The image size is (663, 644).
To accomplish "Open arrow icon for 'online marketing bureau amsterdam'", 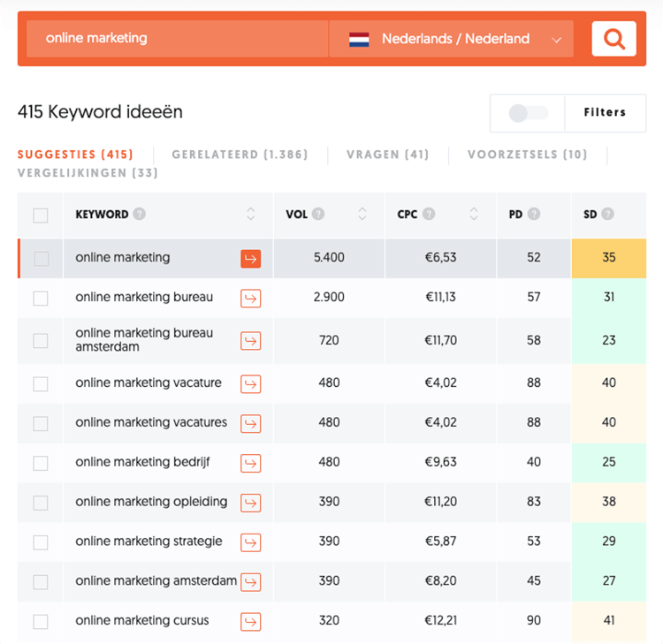I will point(251,341).
